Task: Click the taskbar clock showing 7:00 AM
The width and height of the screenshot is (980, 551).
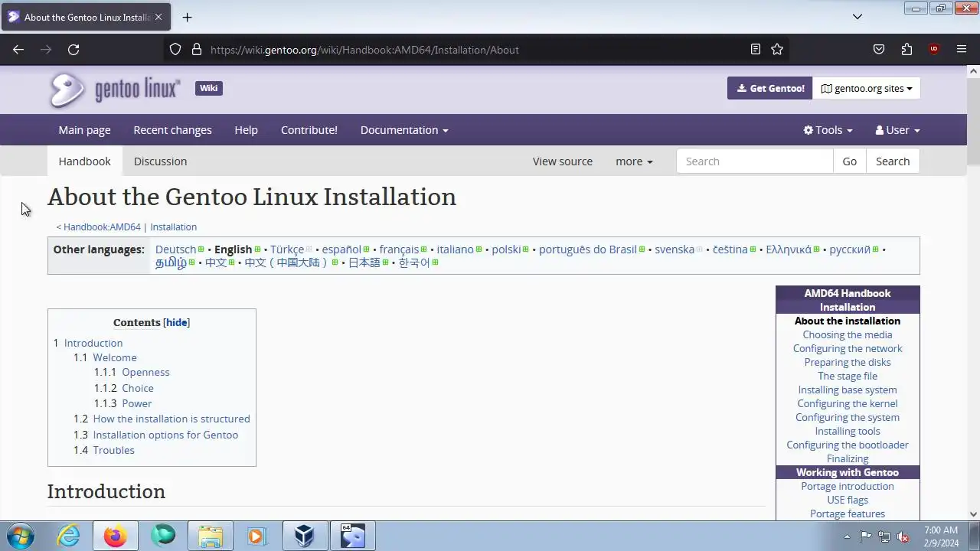Action: [x=941, y=536]
